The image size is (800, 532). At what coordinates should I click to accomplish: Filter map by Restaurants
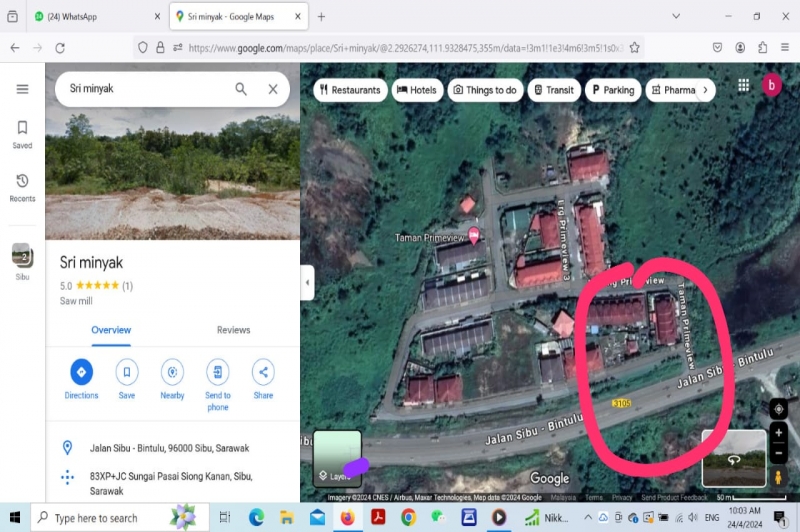351,90
